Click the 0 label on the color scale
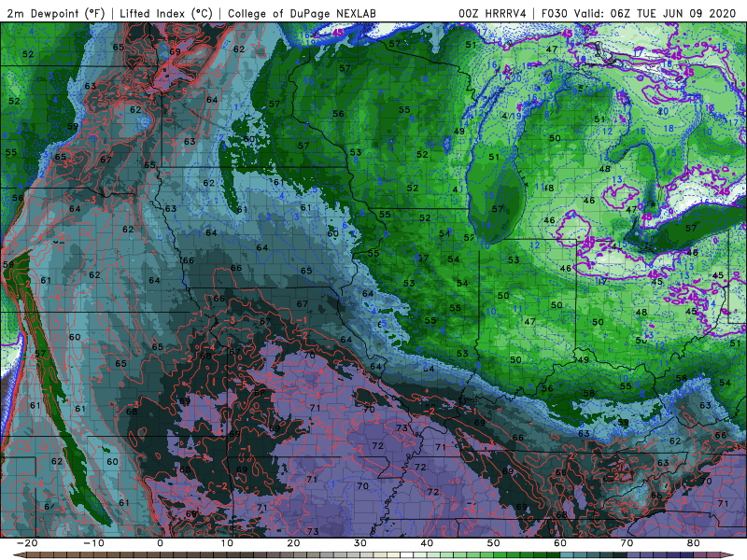The height and width of the screenshot is (560, 747). click(x=160, y=543)
